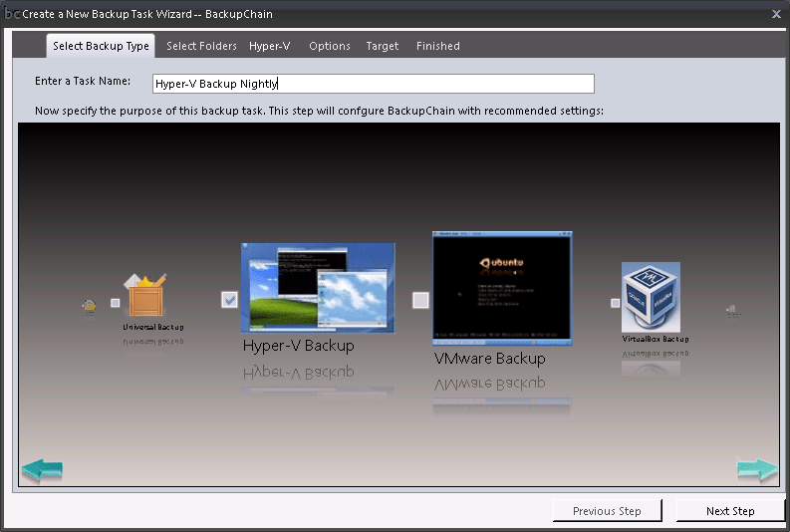
Task: Click the teal right arrow to scroll carousel
Action: [757, 470]
